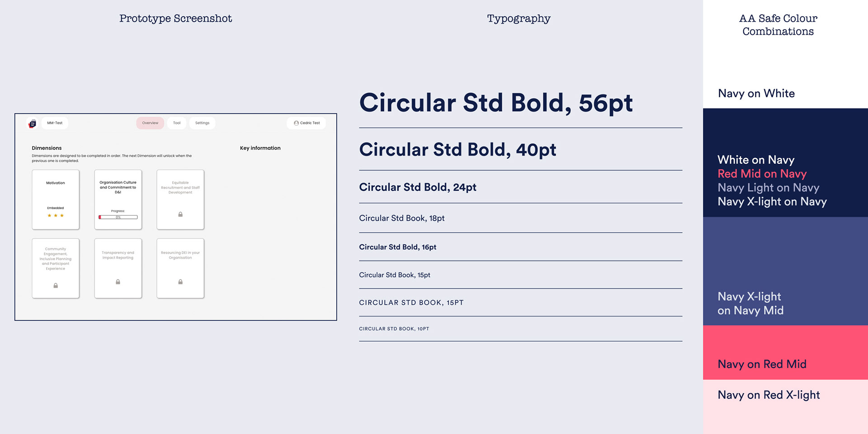Select the Motivation dimension card
The width and height of the screenshot is (868, 434).
pyautogui.click(x=56, y=199)
